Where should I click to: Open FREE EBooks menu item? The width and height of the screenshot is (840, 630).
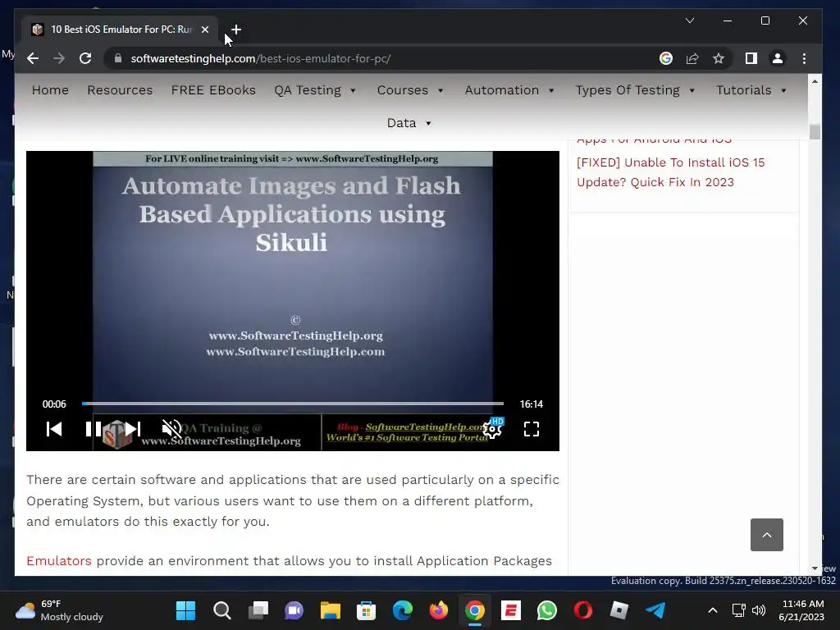point(213,90)
